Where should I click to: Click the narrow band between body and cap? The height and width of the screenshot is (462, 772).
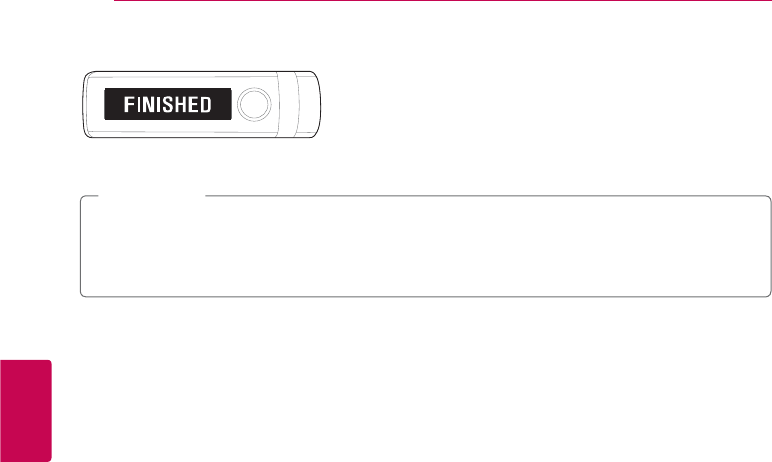[x=288, y=104]
